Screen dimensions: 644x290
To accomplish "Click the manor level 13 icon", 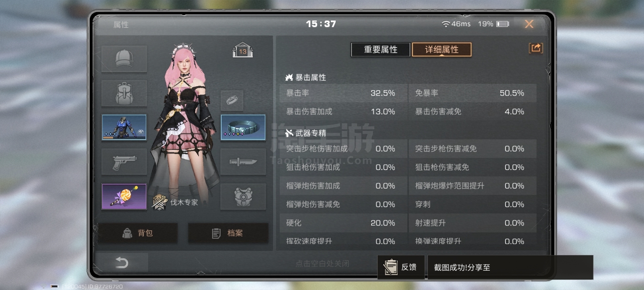I will coord(243,50).
